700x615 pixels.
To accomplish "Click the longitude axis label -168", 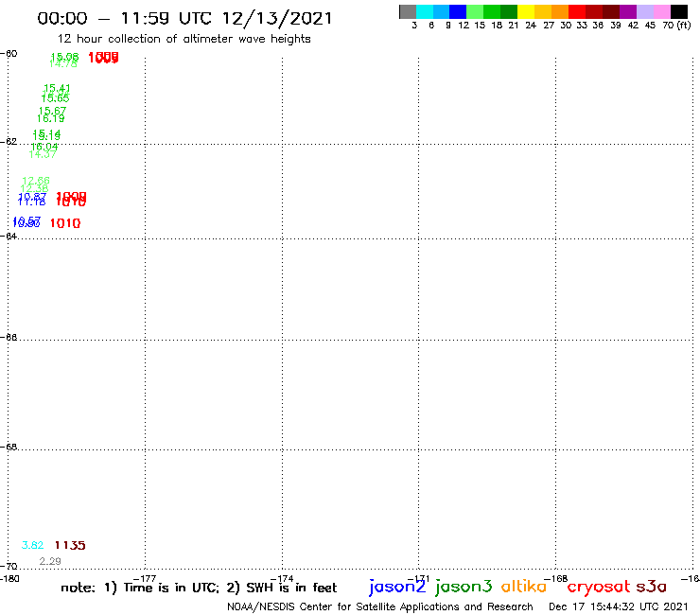I will pos(556,579).
